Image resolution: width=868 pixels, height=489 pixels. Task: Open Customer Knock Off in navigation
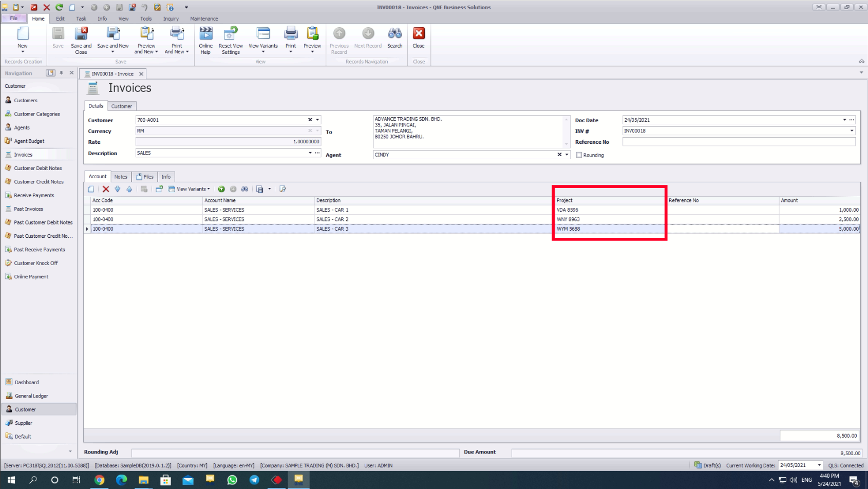coord(36,263)
